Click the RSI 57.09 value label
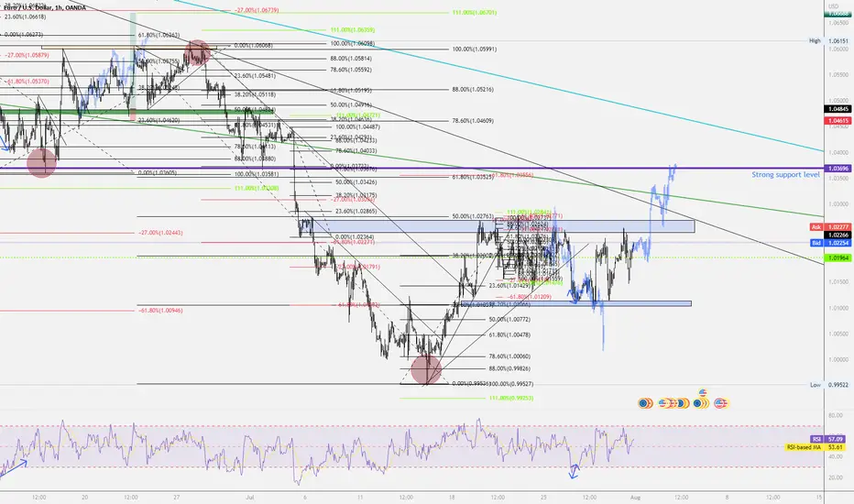The image size is (854, 504). tap(827, 439)
